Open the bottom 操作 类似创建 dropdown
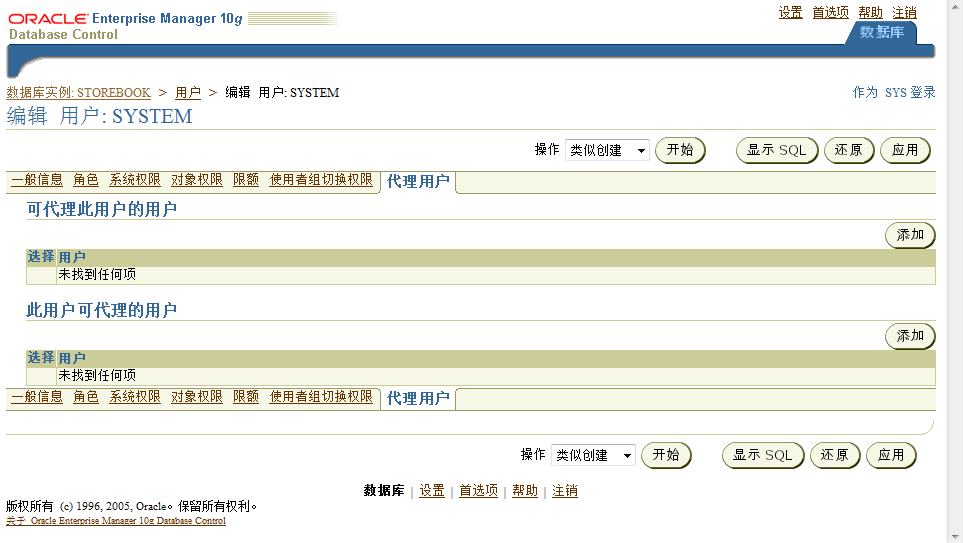Viewport: 963px width, 543px height. 593,455
